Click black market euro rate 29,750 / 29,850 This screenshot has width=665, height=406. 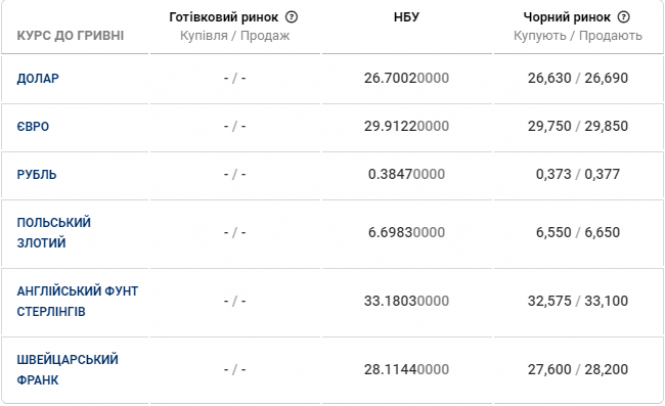tap(578, 126)
